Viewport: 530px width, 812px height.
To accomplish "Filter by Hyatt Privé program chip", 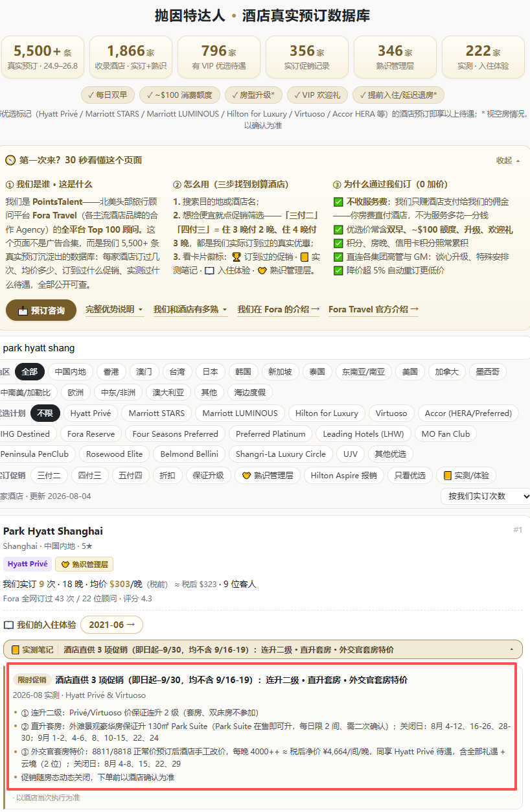I will [91, 413].
